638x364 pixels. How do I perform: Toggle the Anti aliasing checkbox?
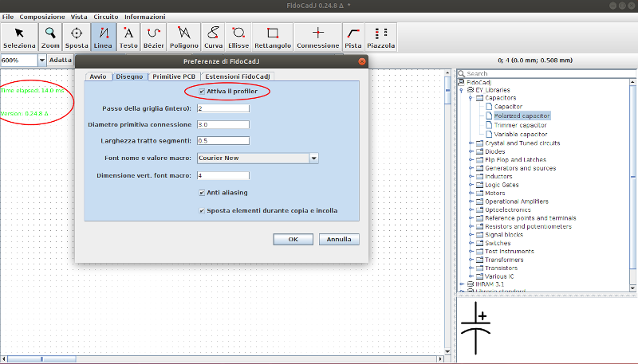tap(201, 193)
